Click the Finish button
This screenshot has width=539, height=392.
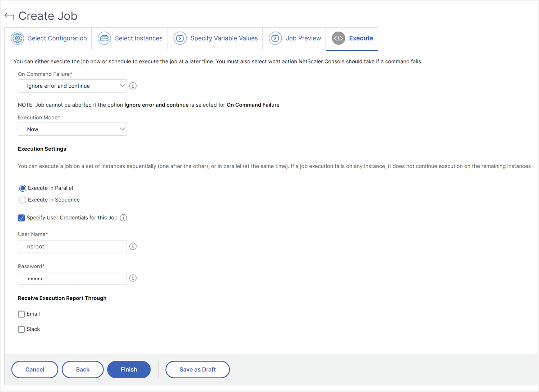click(x=129, y=369)
